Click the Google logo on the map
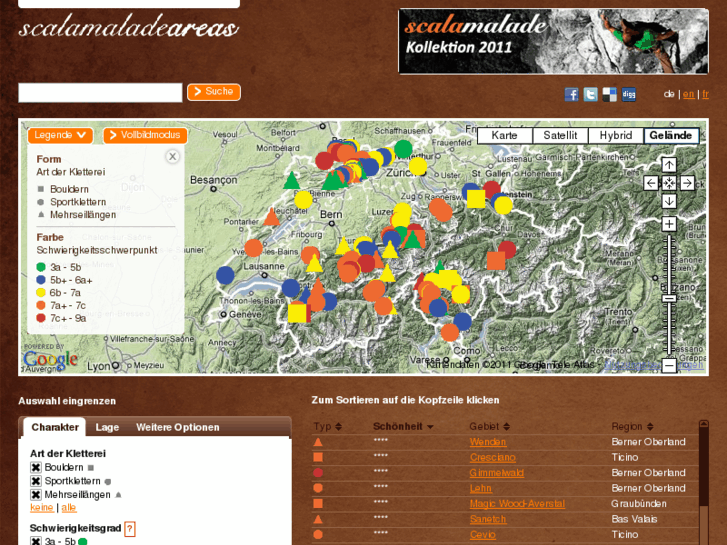 coord(50,360)
